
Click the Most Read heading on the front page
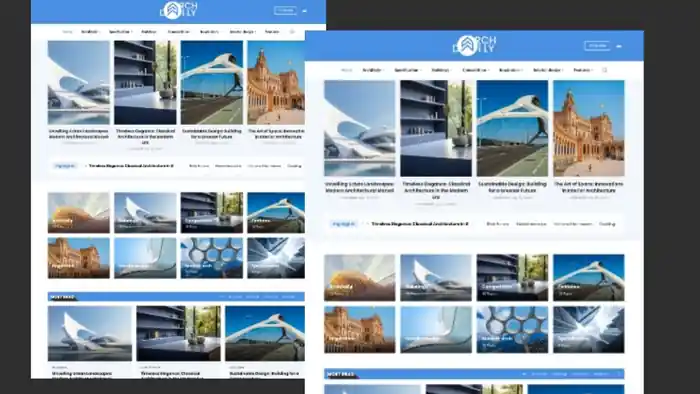(341, 374)
